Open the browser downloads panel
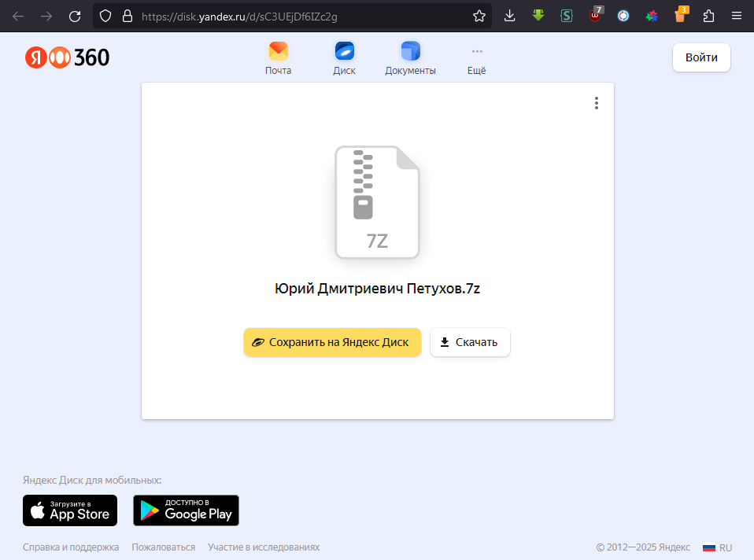The height and width of the screenshot is (560, 754). pos(510,17)
